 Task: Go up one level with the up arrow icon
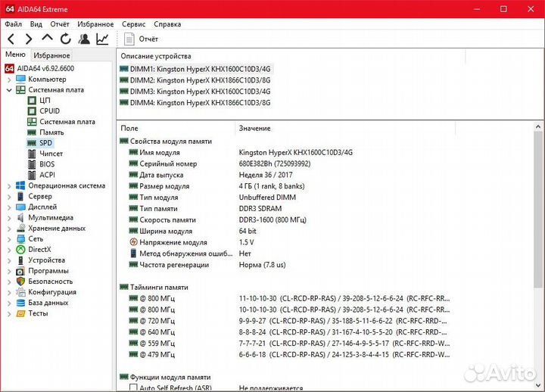click(x=47, y=38)
